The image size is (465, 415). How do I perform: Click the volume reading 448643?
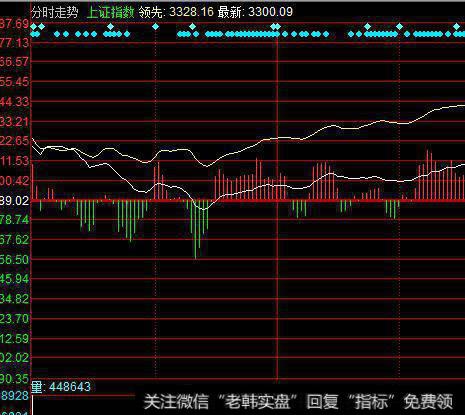click(x=70, y=387)
